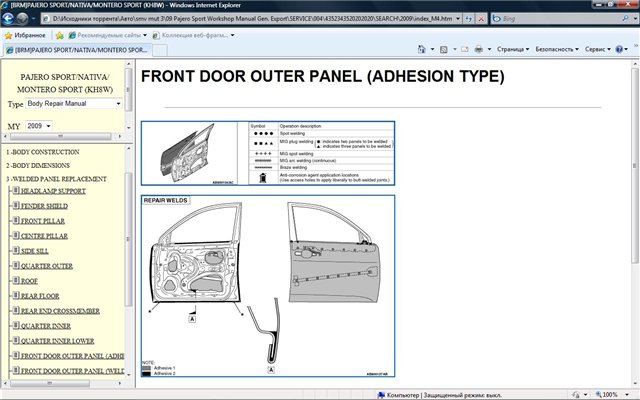Open the QUARTER OUTER link
640x400 pixels.
(x=47, y=266)
